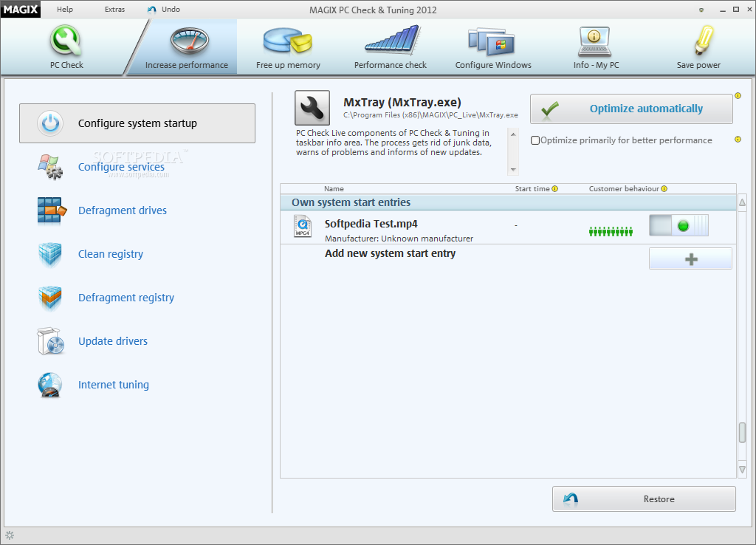Click the plus button to add start entry
The width and height of the screenshot is (756, 545).
690,259
